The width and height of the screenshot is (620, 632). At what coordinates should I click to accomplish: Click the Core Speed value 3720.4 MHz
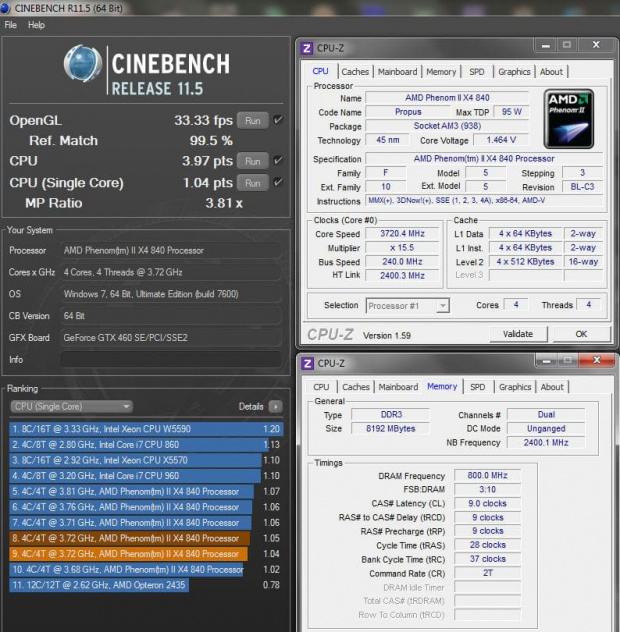(402, 233)
